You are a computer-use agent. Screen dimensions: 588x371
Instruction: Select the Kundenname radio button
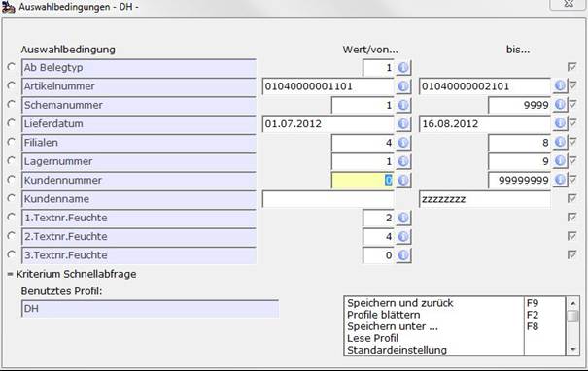pyautogui.click(x=12, y=198)
